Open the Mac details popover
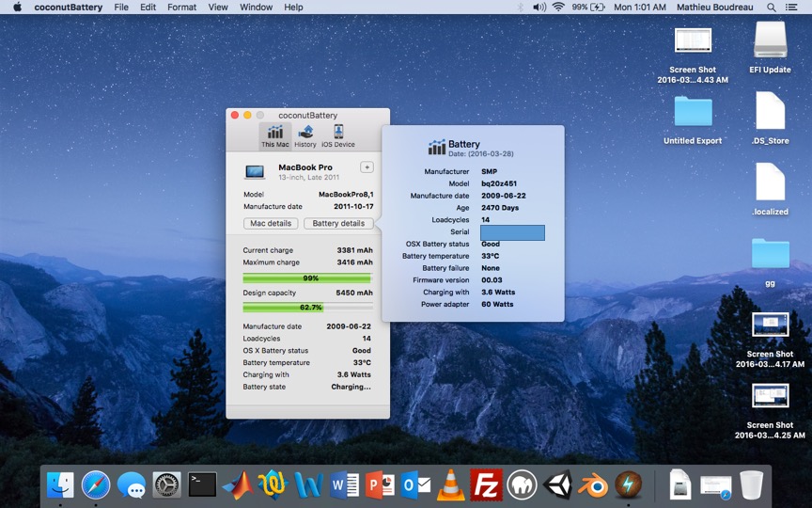Viewport: 812px width, 508px height. pyautogui.click(x=271, y=224)
